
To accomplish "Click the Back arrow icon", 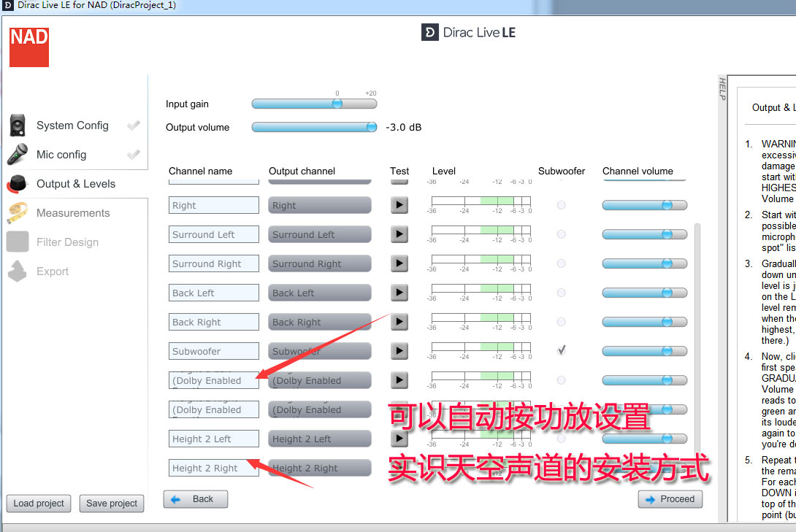I will [x=176, y=499].
